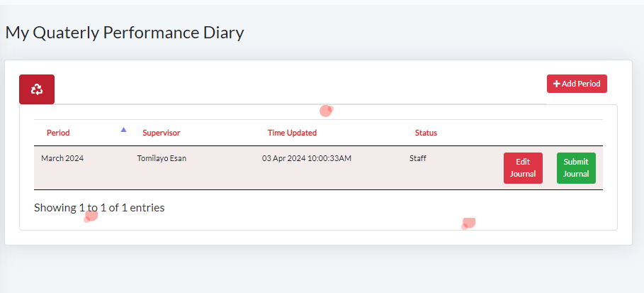This screenshot has height=293, width=644.
Task: Click the red recycle refresh icon button
Action: pyautogui.click(x=37, y=89)
